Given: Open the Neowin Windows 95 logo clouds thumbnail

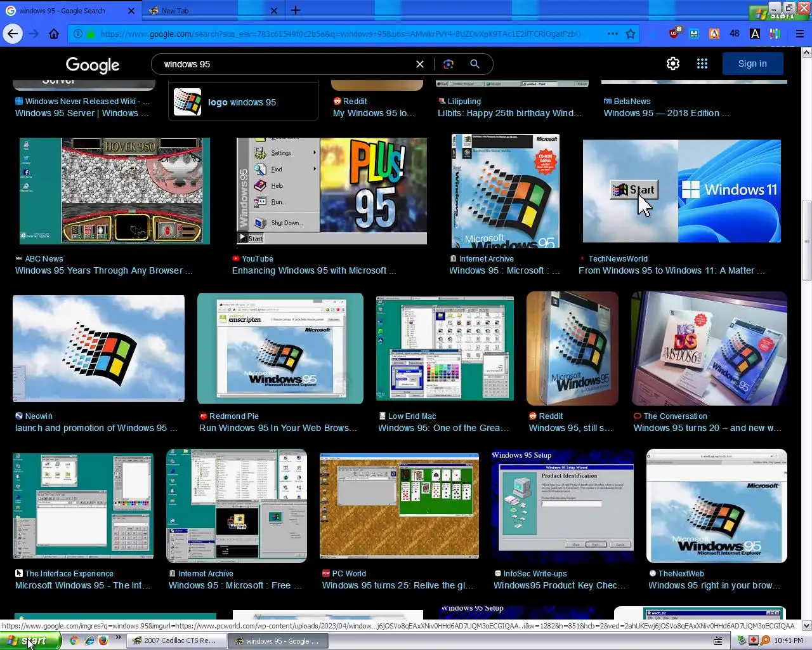Looking at the screenshot, I should (99, 348).
